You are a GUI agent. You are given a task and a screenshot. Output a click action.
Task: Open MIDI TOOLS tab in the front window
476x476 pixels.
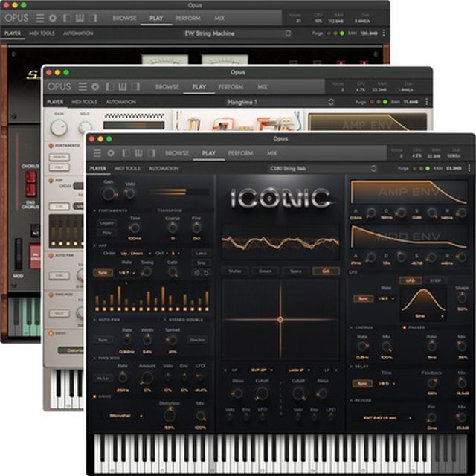[127, 169]
